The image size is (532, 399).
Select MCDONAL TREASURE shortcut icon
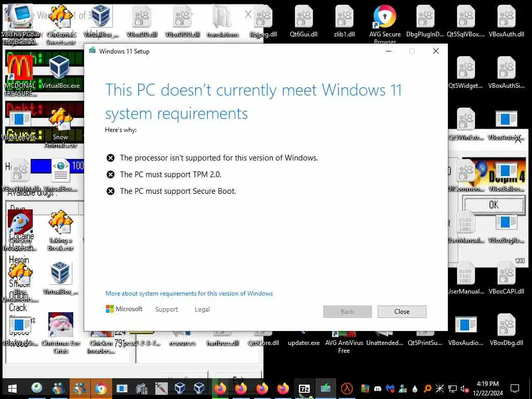click(x=20, y=76)
